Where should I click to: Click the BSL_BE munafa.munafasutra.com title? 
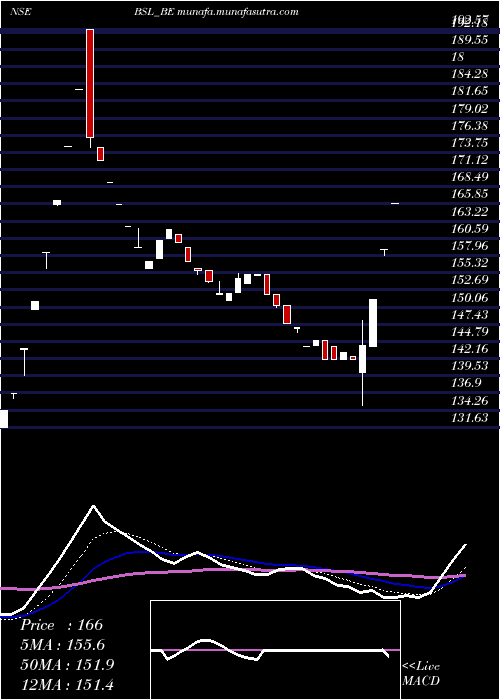coord(216,12)
